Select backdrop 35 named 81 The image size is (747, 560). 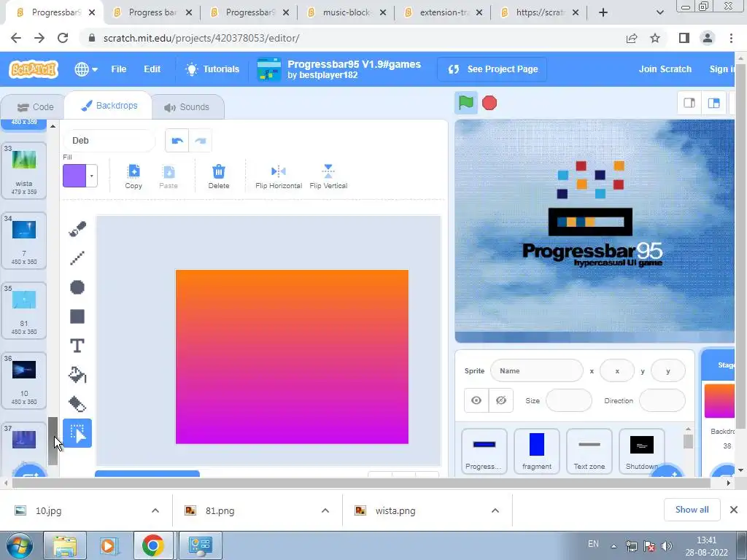click(x=24, y=310)
